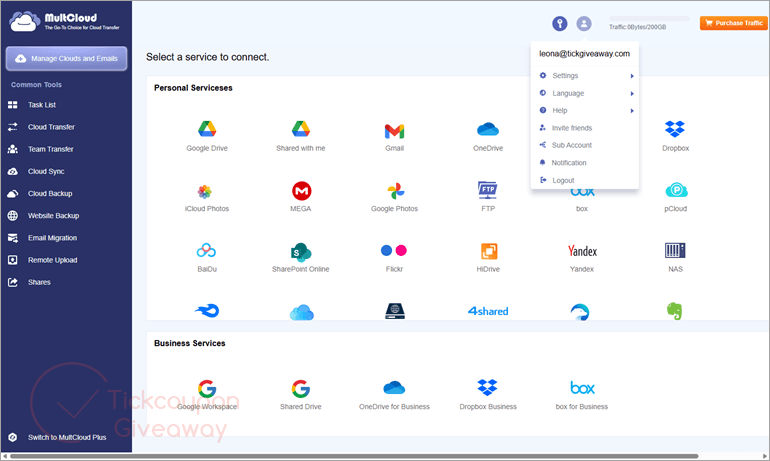Connect Gmail service
770x461 pixels.
point(394,137)
